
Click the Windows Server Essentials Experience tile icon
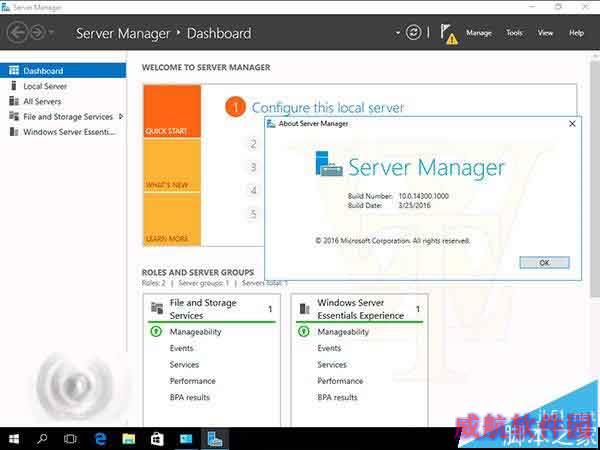(x=305, y=308)
